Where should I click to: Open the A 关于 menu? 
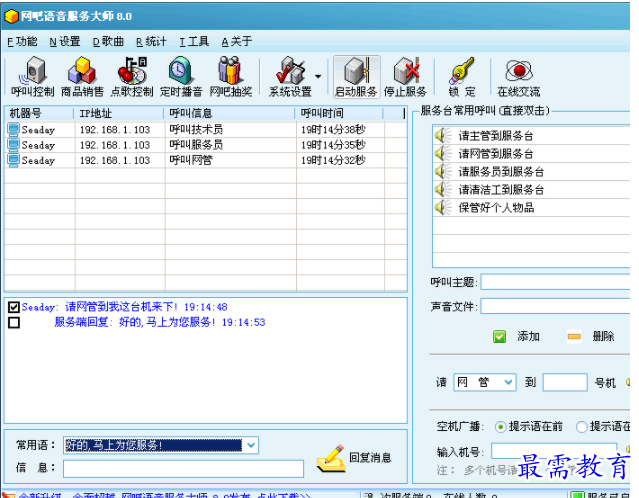(x=237, y=42)
